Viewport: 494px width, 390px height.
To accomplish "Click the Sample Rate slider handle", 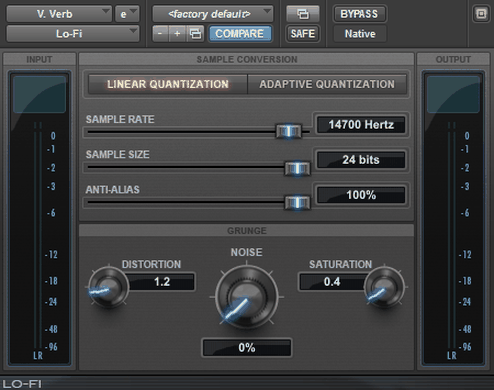I will pos(289,131).
